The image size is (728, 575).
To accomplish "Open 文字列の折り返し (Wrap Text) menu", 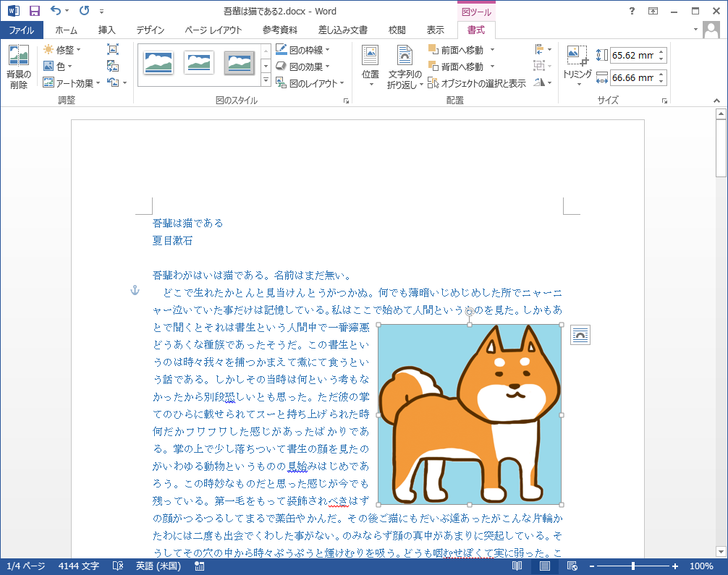I will tap(405, 67).
